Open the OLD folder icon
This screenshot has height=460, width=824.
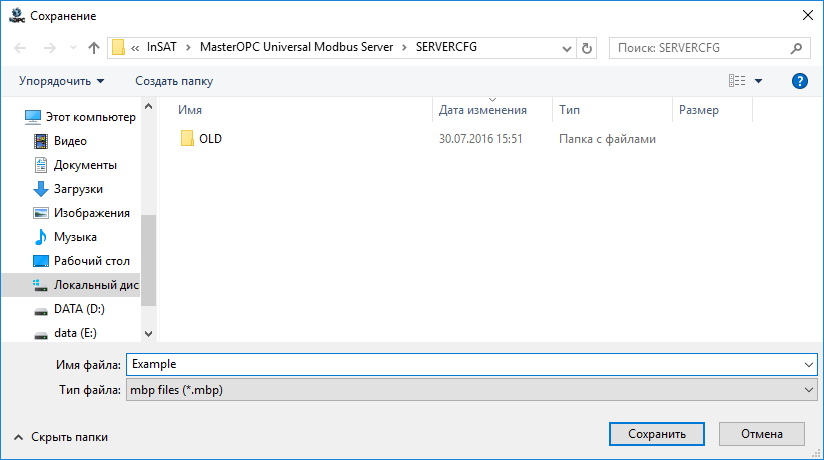186,139
